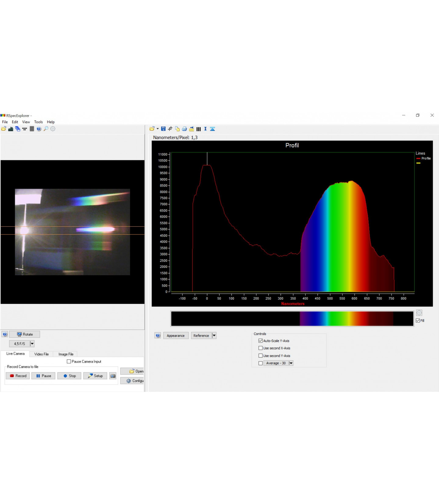Click the Nanometers x-axis label
The image size is (439, 504).
coord(293,303)
